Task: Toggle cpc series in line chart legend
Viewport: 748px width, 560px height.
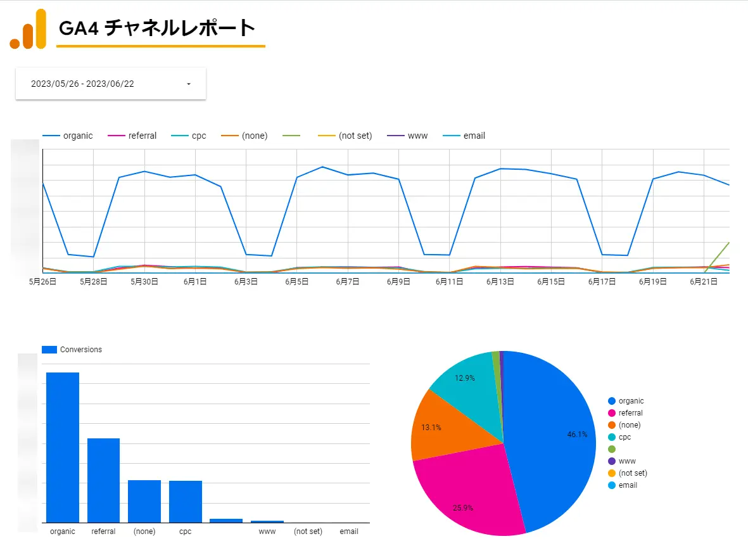Action: click(189, 136)
